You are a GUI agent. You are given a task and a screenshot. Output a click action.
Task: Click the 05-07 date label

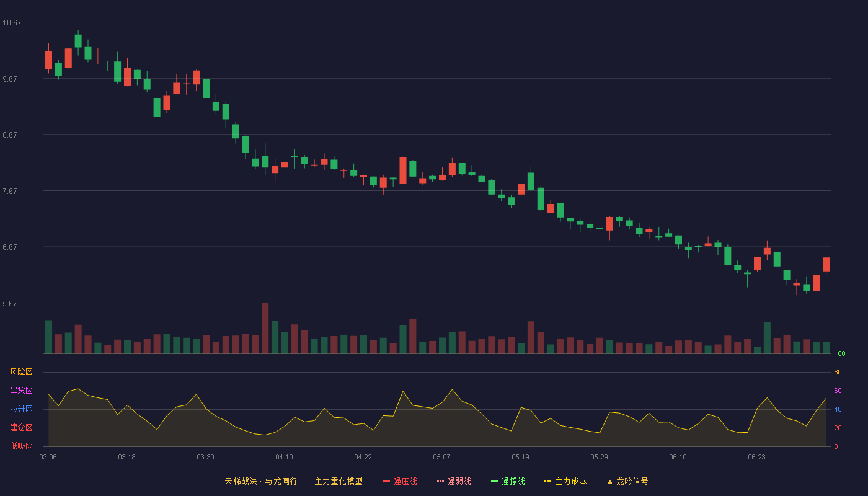tap(441, 457)
